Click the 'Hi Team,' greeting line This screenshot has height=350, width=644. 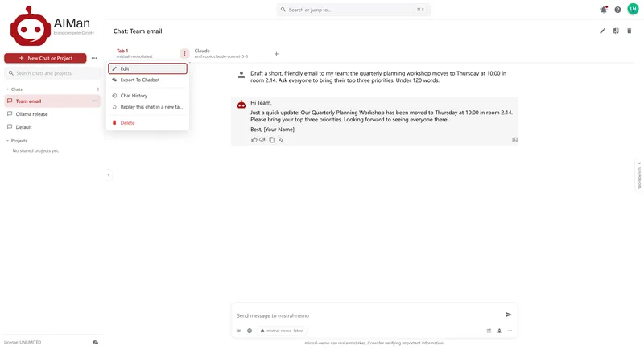click(261, 103)
